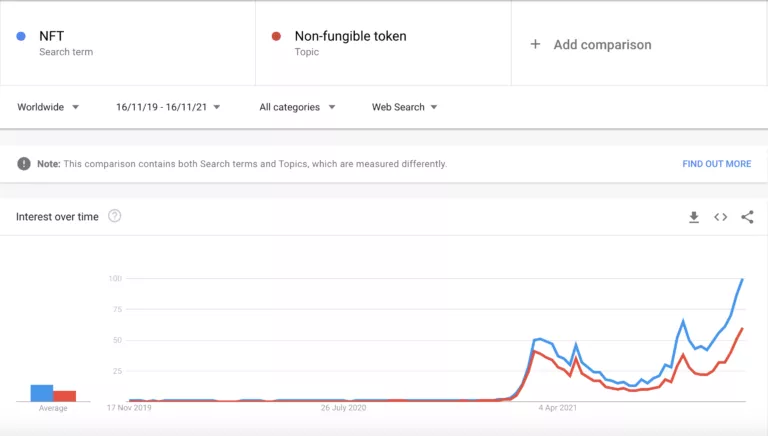
Task: Open the All categories dropdown
Action: (297, 107)
